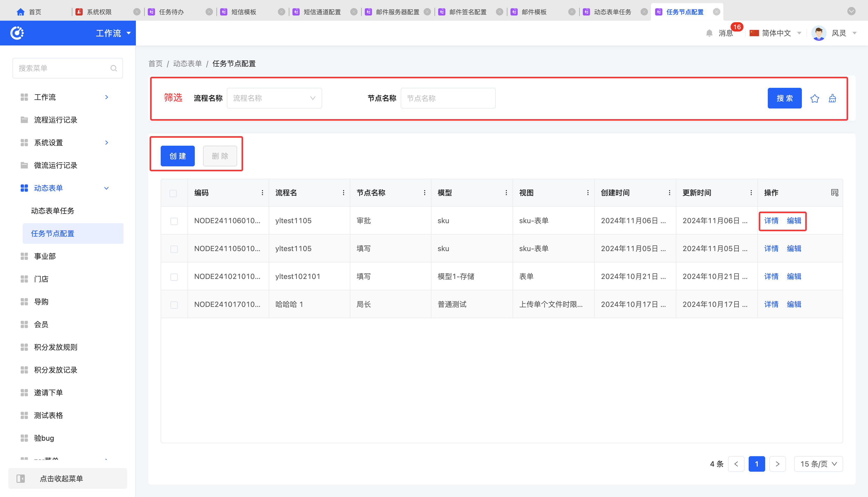
Task: Click the home icon in tab bar
Action: click(20, 12)
